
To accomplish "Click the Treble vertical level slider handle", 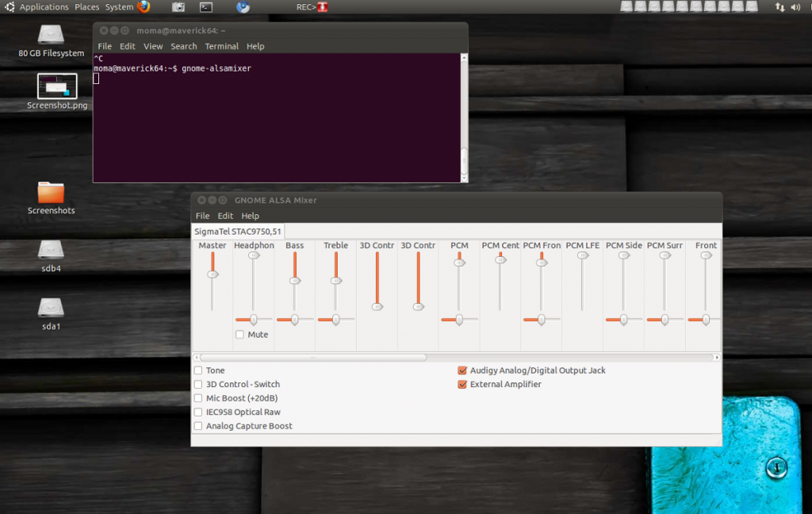I will (x=335, y=280).
